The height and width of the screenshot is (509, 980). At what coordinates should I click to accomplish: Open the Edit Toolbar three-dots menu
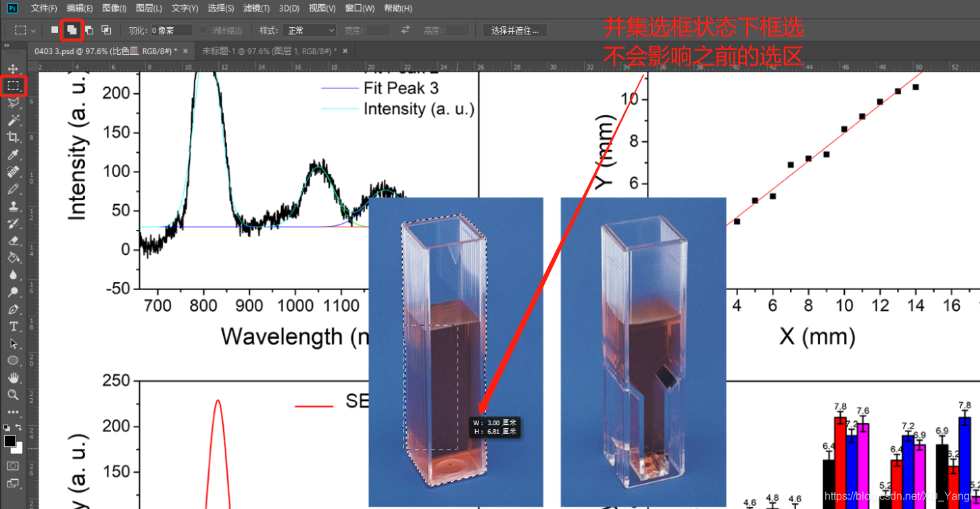point(13,412)
